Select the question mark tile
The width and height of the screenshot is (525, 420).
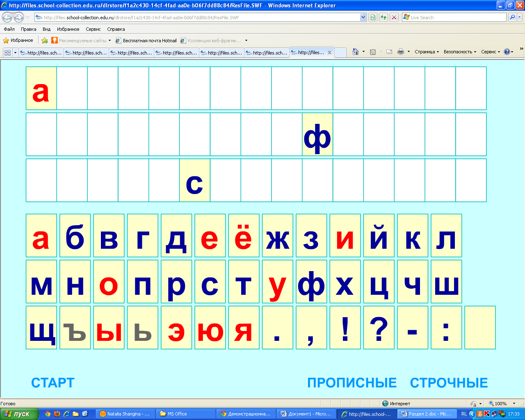[x=379, y=327]
